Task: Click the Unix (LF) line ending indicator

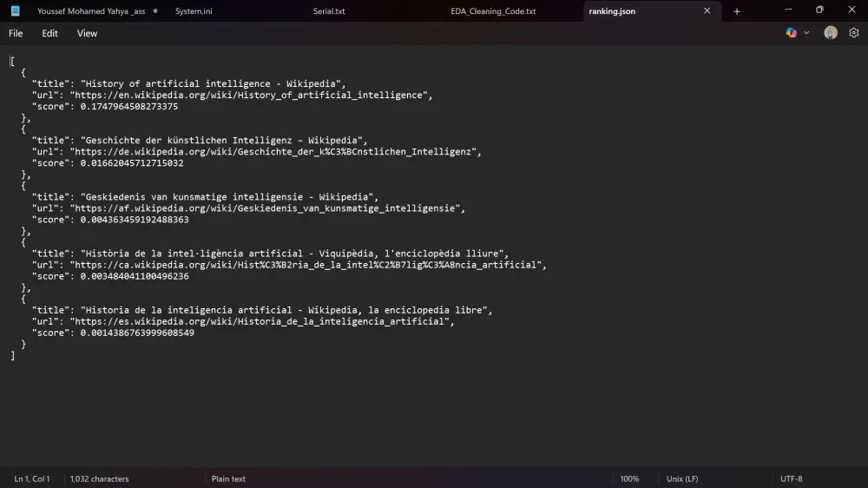Action: 682,478
